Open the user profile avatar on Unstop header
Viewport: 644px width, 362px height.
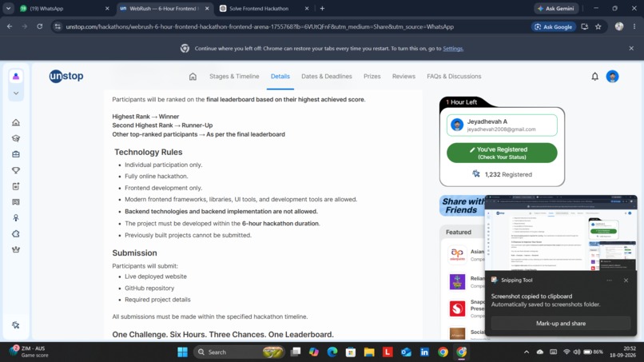(612, 77)
